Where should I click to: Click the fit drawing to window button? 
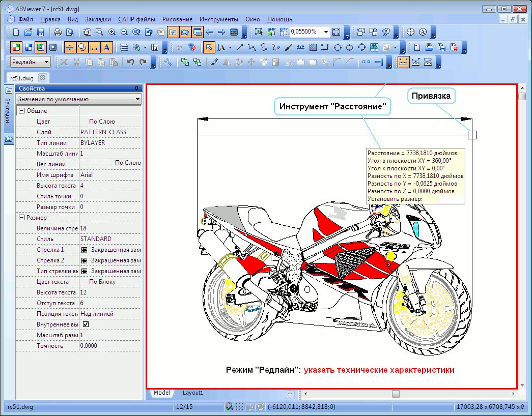tap(336, 32)
